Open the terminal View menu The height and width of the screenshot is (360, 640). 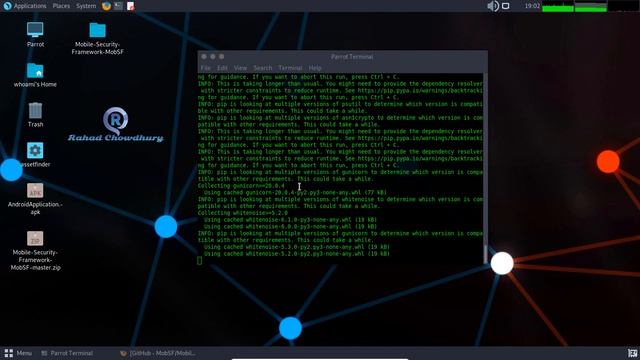[240, 68]
